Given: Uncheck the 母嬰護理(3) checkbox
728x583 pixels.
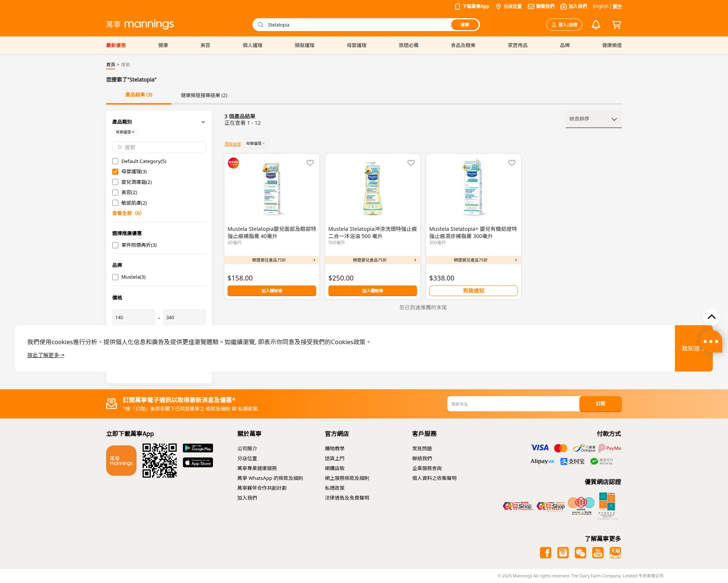Looking at the screenshot, I should (115, 172).
